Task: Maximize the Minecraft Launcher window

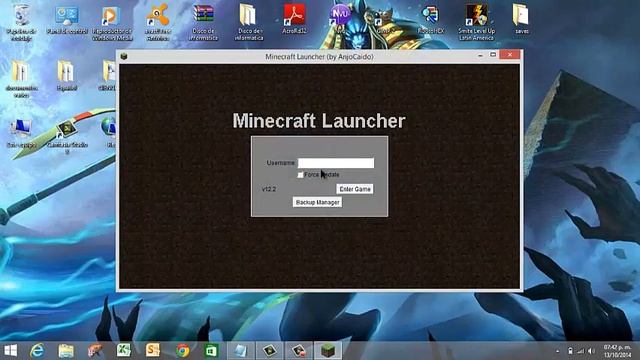Action: (x=493, y=55)
